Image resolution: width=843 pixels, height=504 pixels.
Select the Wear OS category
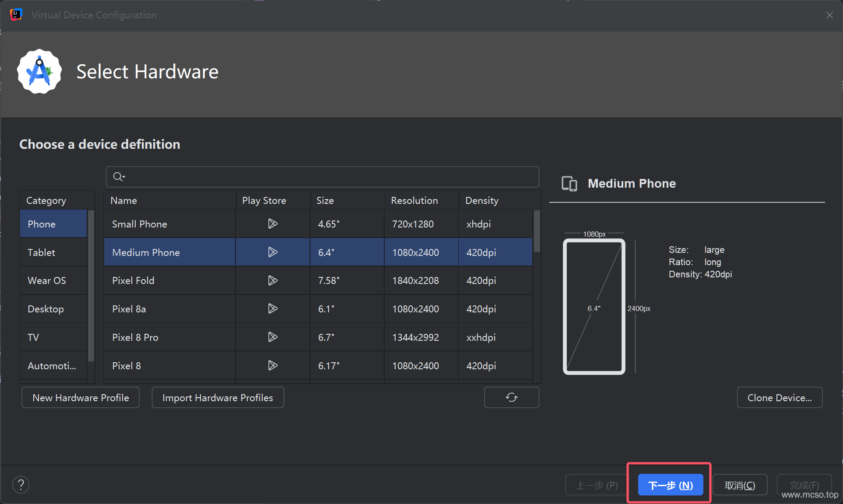tap(53, 280)
